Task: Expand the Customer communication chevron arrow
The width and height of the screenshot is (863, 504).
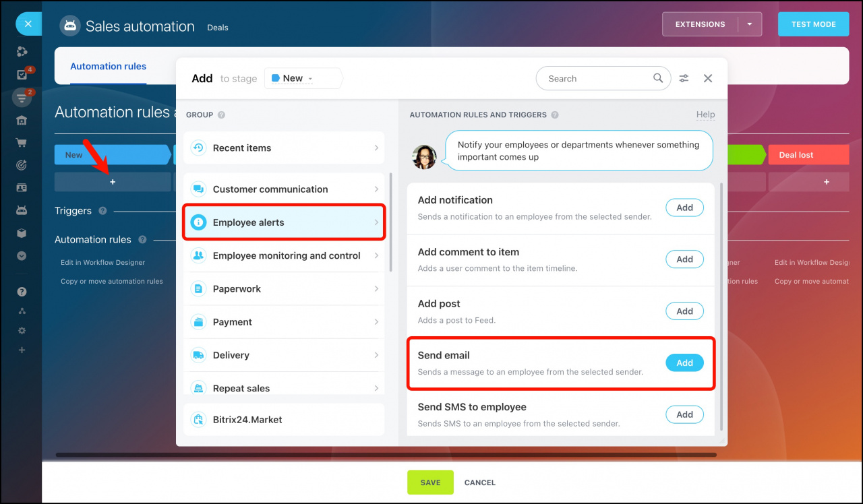Action: [x=376, y=189]
